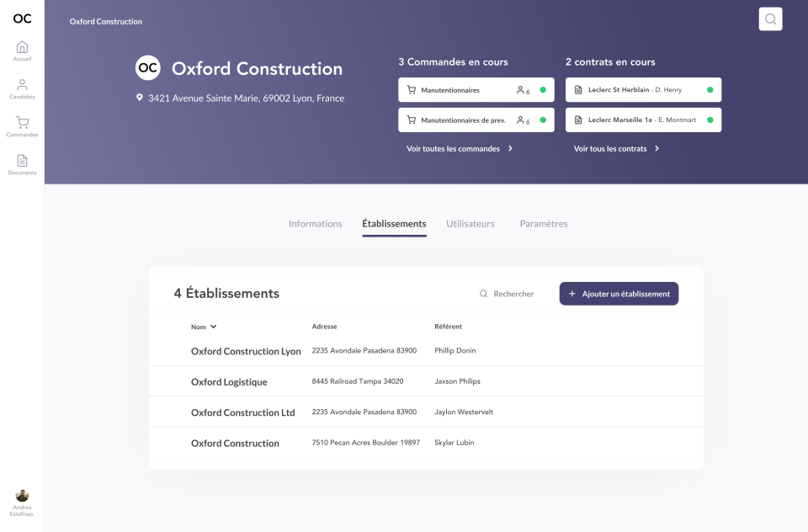Open the Documents file icon
This screenshot has height=532, width=808.
(x=22, y=160)
